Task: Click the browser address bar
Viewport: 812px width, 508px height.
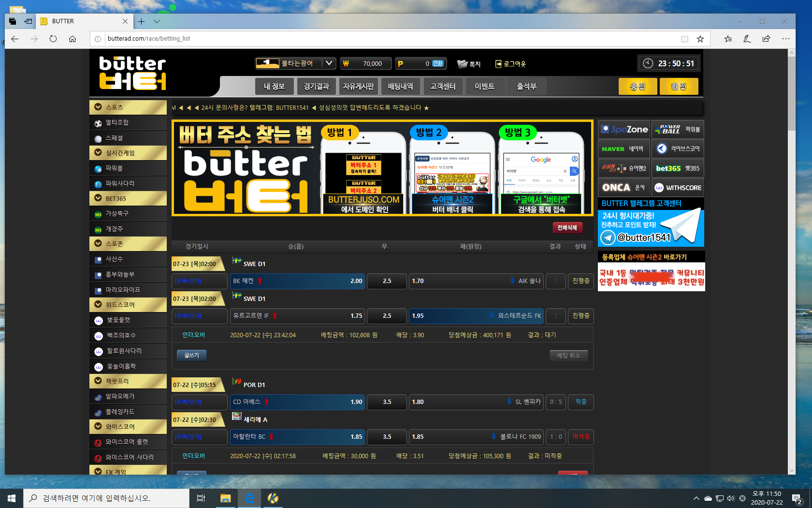Action: coord(387,39)
